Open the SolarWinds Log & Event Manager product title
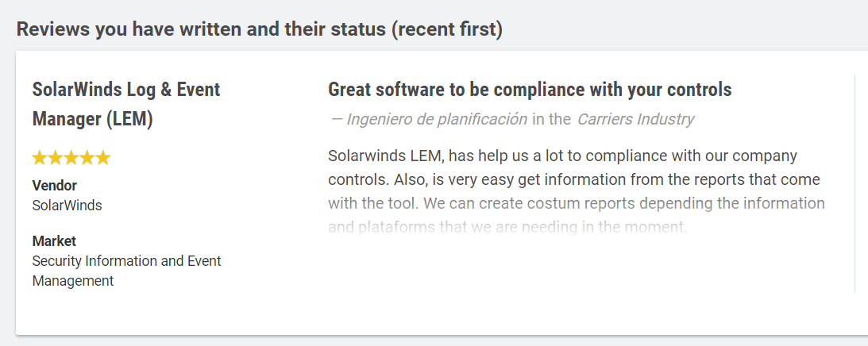 click(126, 90)
